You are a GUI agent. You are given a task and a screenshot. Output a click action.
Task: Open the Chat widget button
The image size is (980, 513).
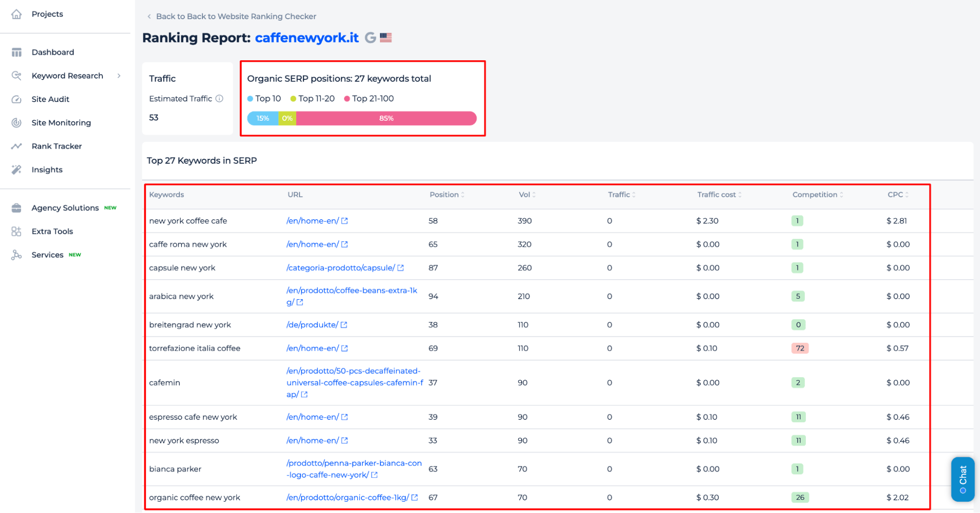(x=963, y=479)
